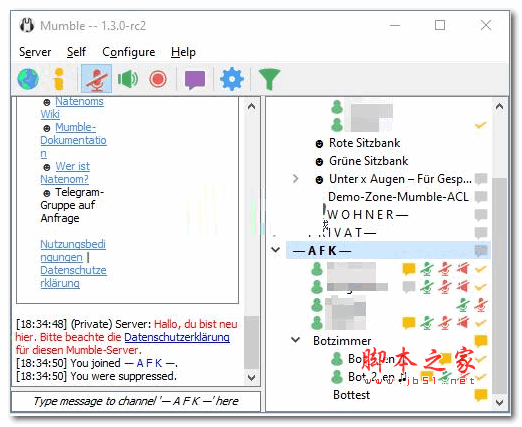Open settings via blue gear icon
This screenshot has width=522, height=427.
232,79
